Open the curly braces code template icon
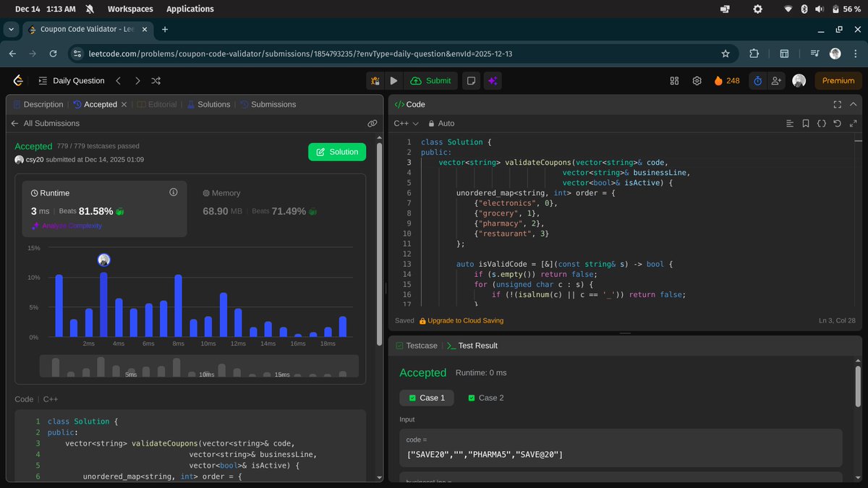Viewport: 868px width, 488px height. pos(822,124)
